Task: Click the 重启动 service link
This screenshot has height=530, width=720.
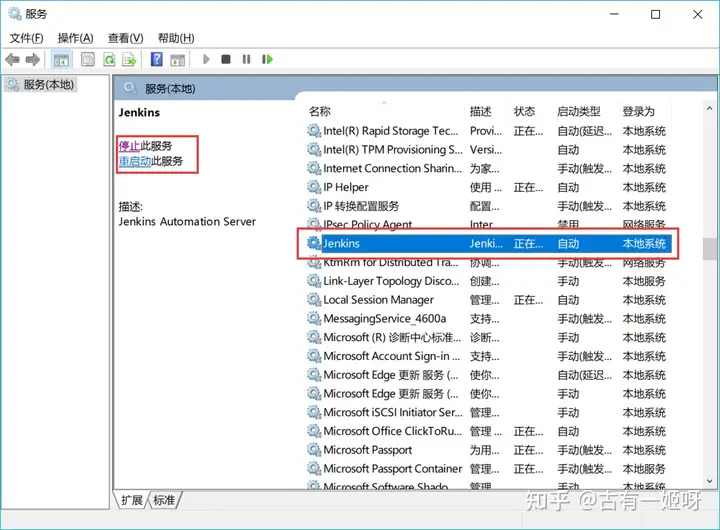Action: click(135, 161)
